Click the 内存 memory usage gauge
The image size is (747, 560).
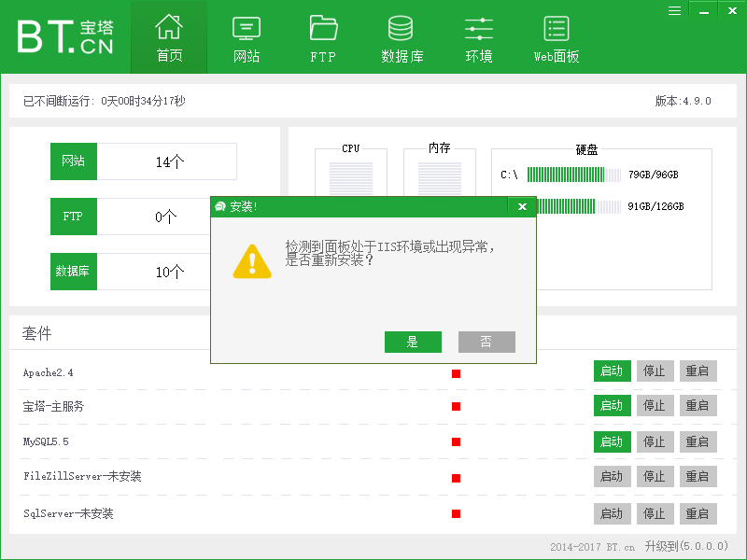click(x=440, y=178)
